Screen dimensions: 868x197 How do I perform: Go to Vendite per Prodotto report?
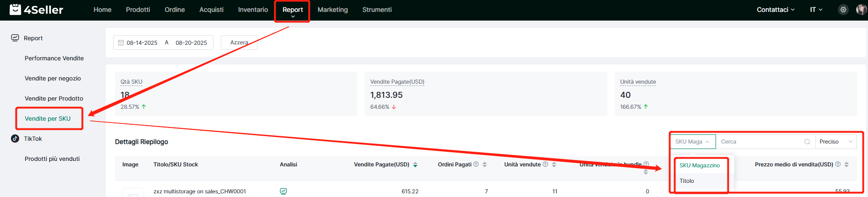click(54, 98)
